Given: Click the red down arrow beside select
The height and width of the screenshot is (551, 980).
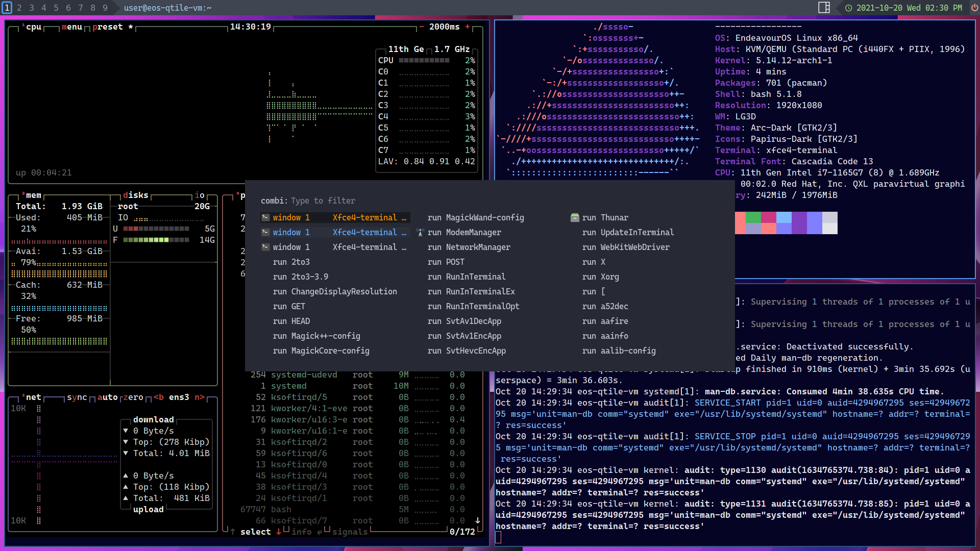Looking at the screenshot, I should (279, 532).
